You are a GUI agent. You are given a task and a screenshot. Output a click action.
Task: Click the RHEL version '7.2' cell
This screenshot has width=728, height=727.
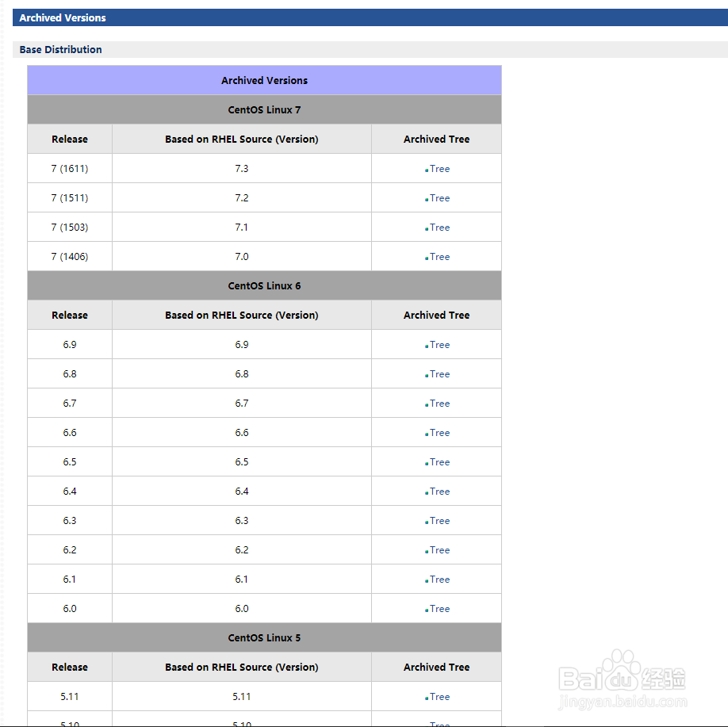coord(241,197)
